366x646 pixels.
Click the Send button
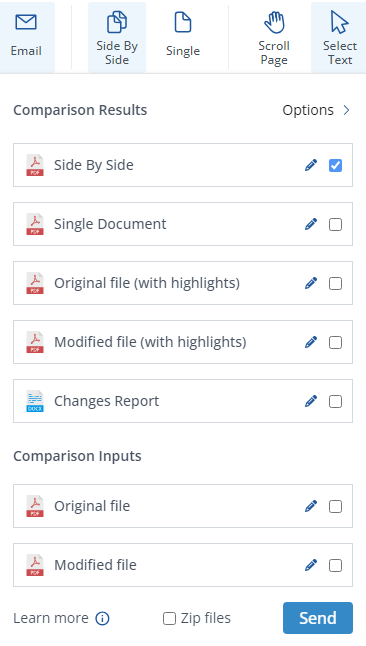[318, 618]
